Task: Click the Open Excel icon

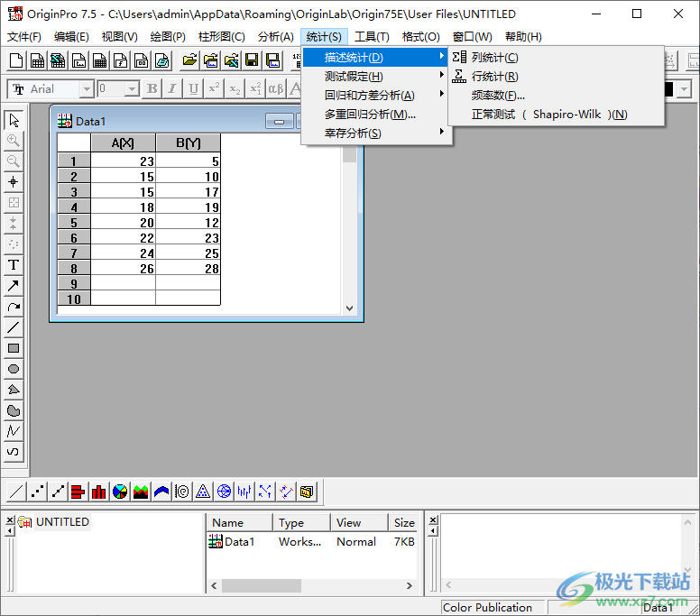Action: click(x=231, y=60)
